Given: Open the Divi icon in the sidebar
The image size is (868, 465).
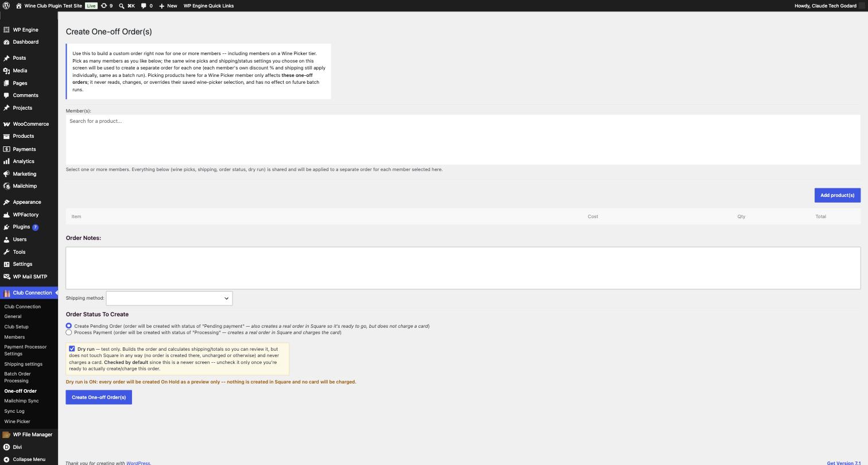Looking at the screenshot, I should click(6, 447).
